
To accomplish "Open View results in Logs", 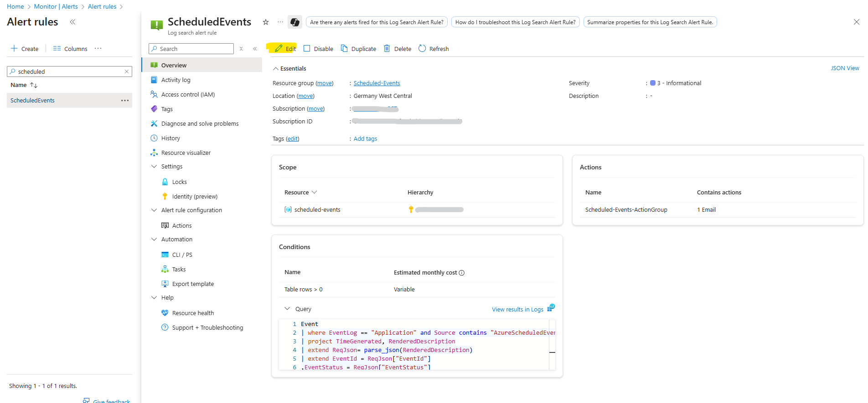I will point(517,310).
